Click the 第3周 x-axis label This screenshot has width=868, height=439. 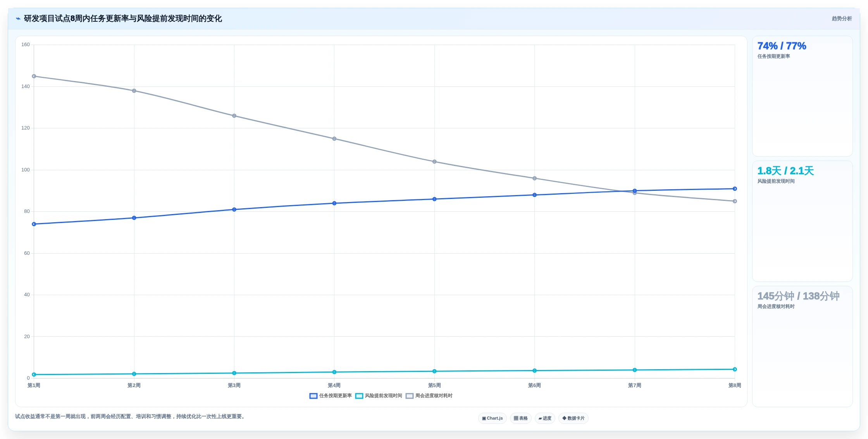(x=234, y=385)
